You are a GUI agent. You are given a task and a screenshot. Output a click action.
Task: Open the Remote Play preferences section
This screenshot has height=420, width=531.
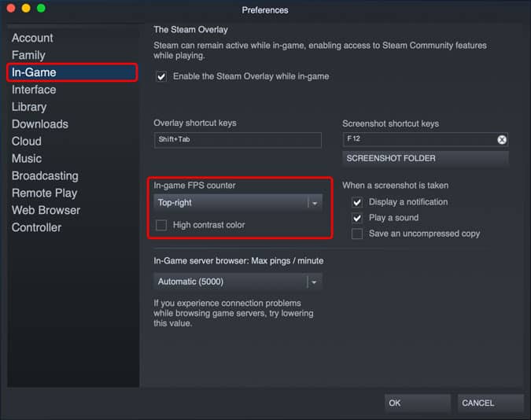pyautogui.click(x=44, y=193)
